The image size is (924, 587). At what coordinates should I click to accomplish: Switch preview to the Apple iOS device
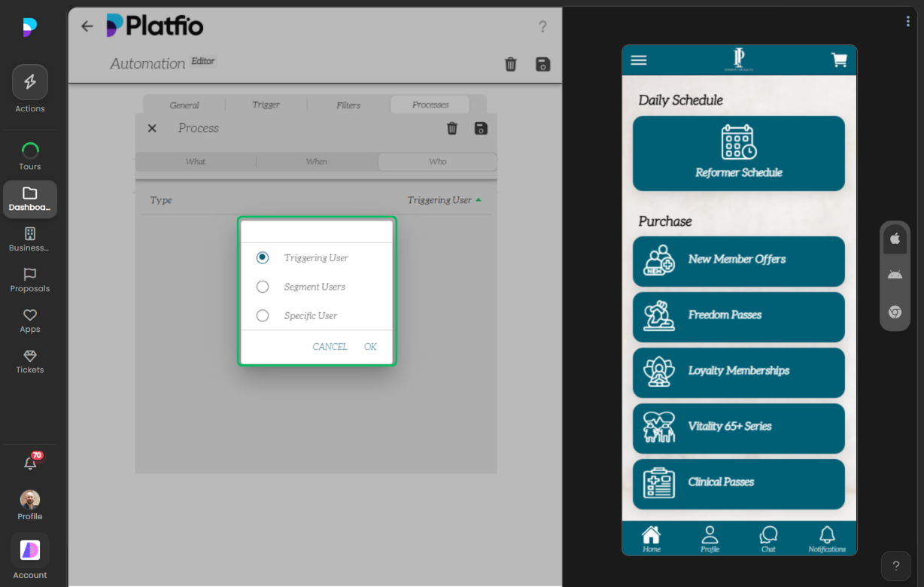(895, 239)
